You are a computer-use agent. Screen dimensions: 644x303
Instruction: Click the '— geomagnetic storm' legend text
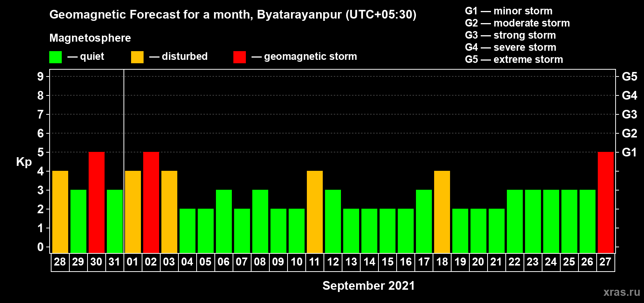pyautogui.click(x=304, y=57)
